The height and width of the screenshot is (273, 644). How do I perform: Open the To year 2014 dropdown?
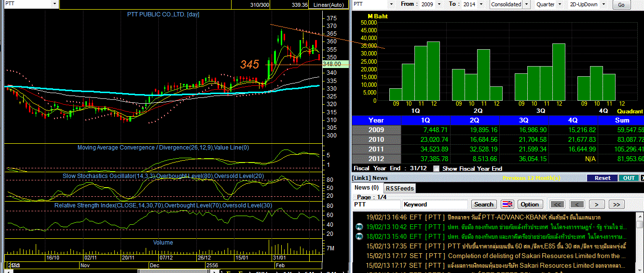[482, 4]
